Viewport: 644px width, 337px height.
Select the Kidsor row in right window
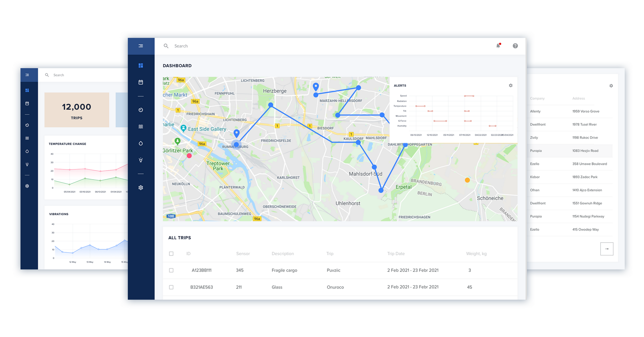click(x=570, y=177)
